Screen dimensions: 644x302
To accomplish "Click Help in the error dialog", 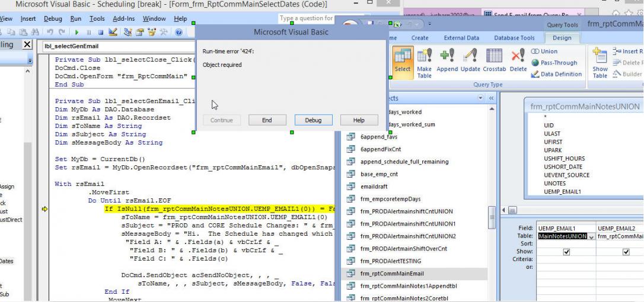I will pyautogui.click(x=359, y=120).
